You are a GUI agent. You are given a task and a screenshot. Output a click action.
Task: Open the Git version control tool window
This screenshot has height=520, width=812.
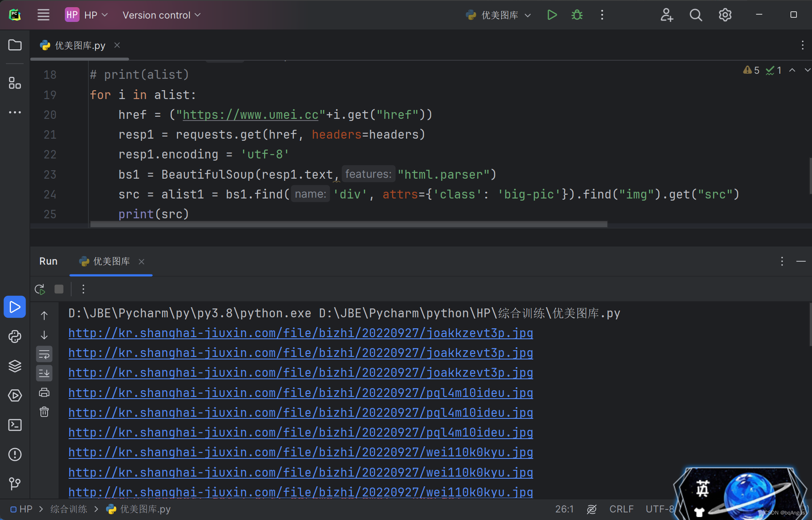point(15,483)
